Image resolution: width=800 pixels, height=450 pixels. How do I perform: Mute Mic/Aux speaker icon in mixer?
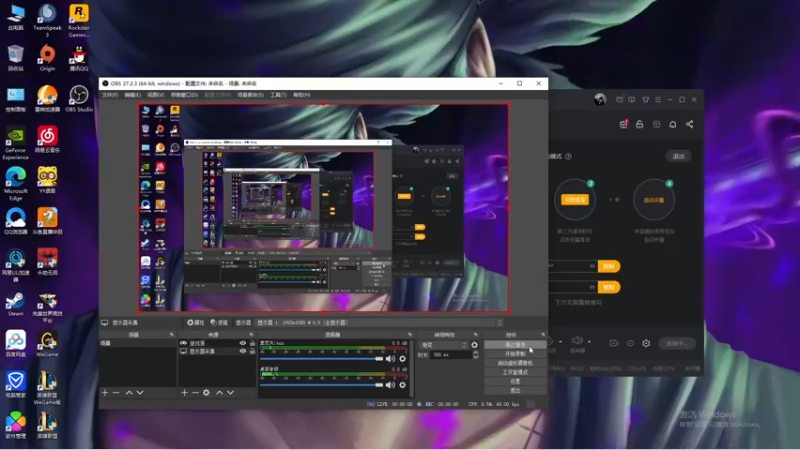tap(390, 359)
